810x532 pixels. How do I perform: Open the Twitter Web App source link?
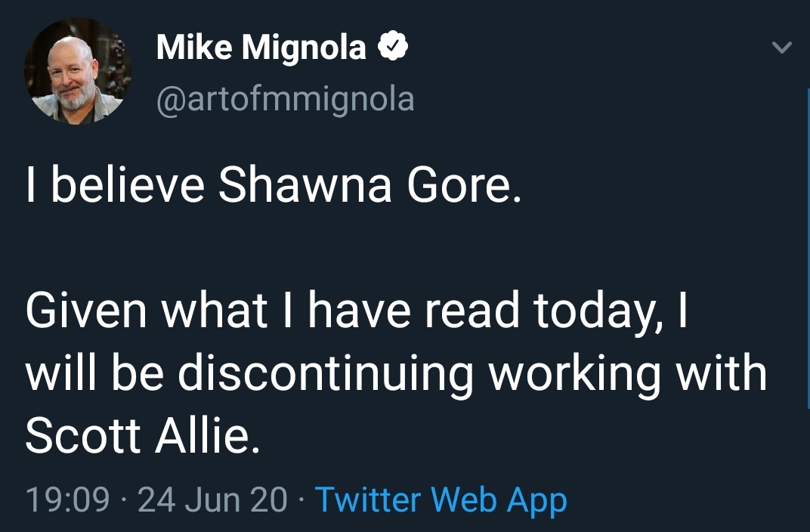(441, 500)
